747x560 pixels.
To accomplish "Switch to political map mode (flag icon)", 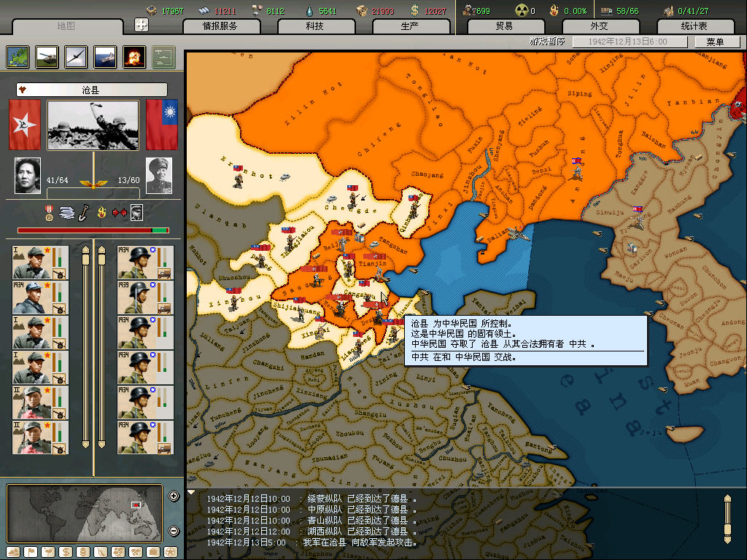I will pos(31,551).
